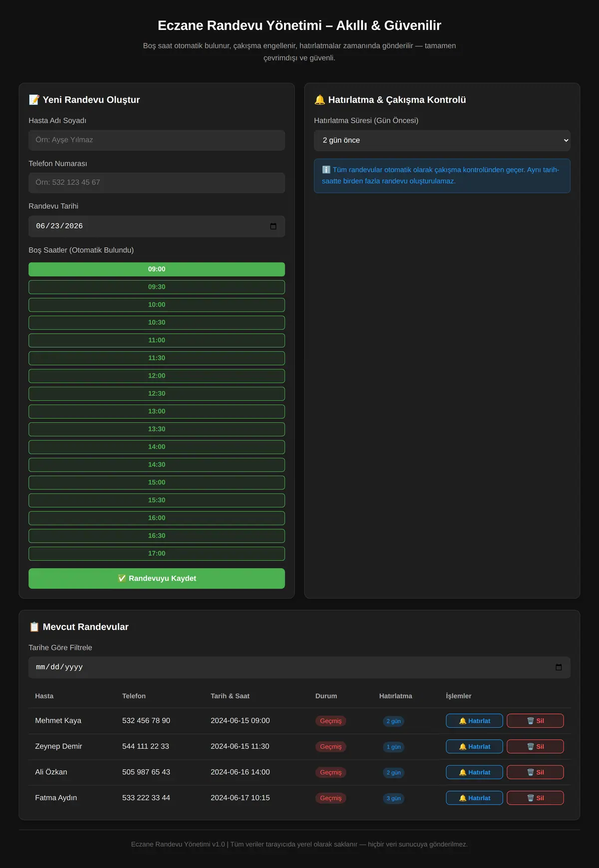Select the 14:00 time slot

point(157,447)
